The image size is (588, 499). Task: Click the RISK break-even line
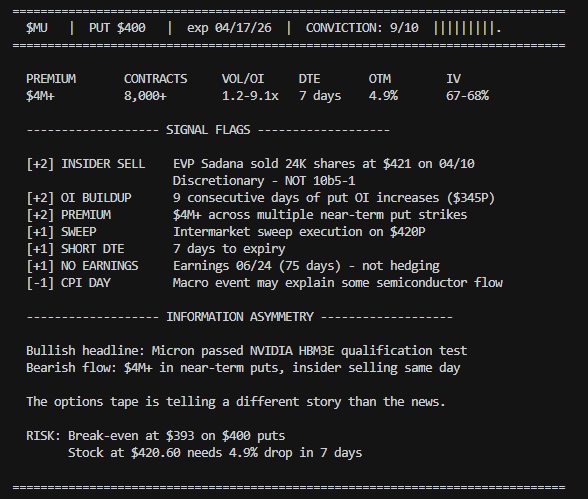click(156, 436)
